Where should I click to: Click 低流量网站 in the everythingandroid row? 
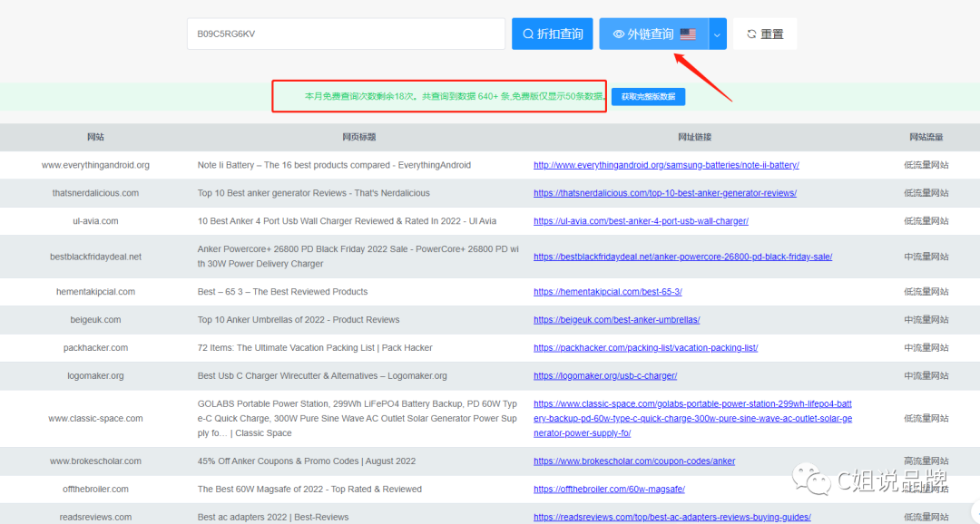(926, 165)
